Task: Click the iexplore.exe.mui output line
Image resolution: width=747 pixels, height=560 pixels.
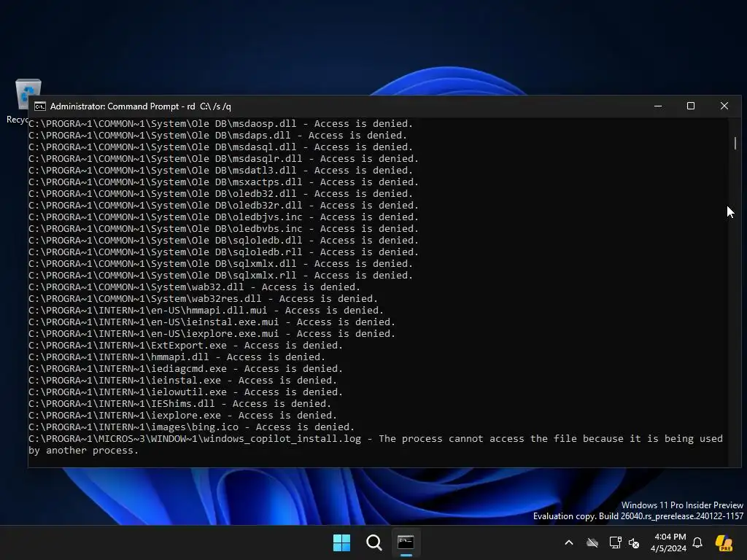Action: coord(212,334)
